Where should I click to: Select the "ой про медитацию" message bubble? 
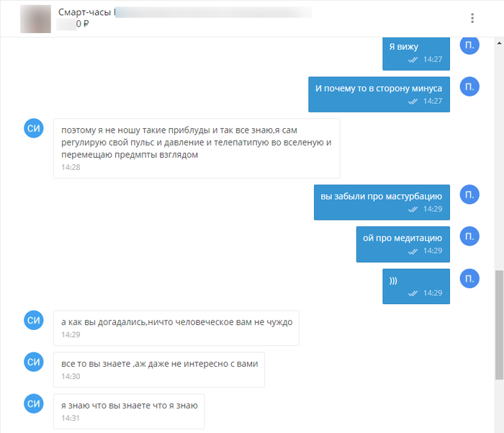click(x=402, y=244)
